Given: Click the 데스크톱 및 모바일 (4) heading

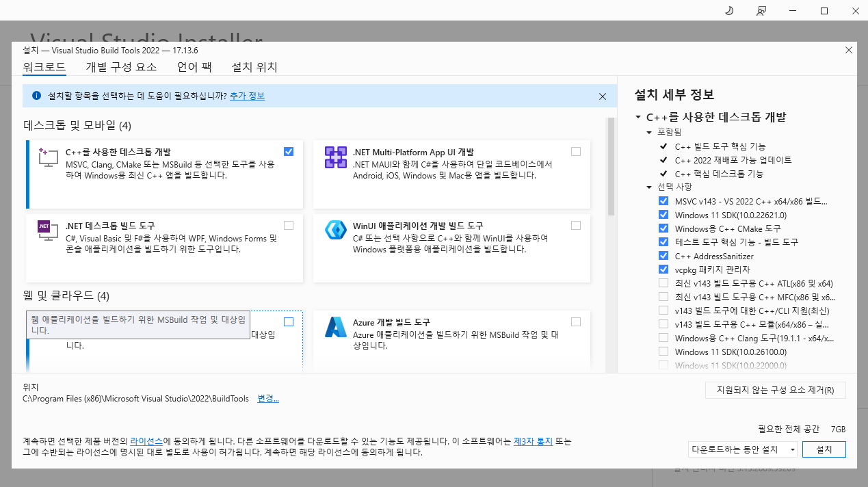Looking at the screenshot, I should [x=77, y=126].
